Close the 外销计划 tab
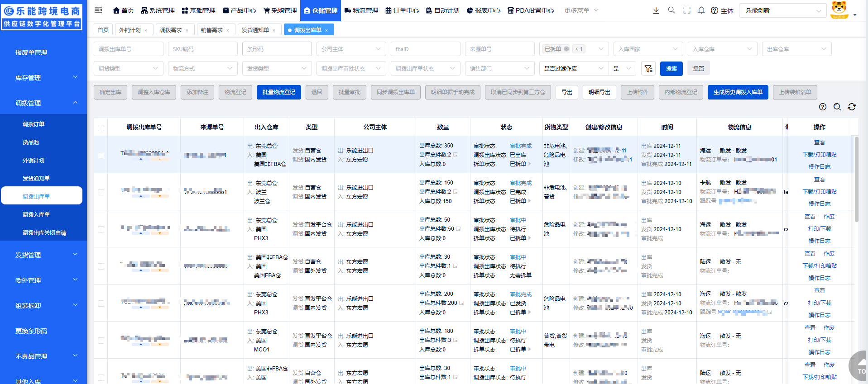Screen dimensions: 868x384 click(146, 30)
